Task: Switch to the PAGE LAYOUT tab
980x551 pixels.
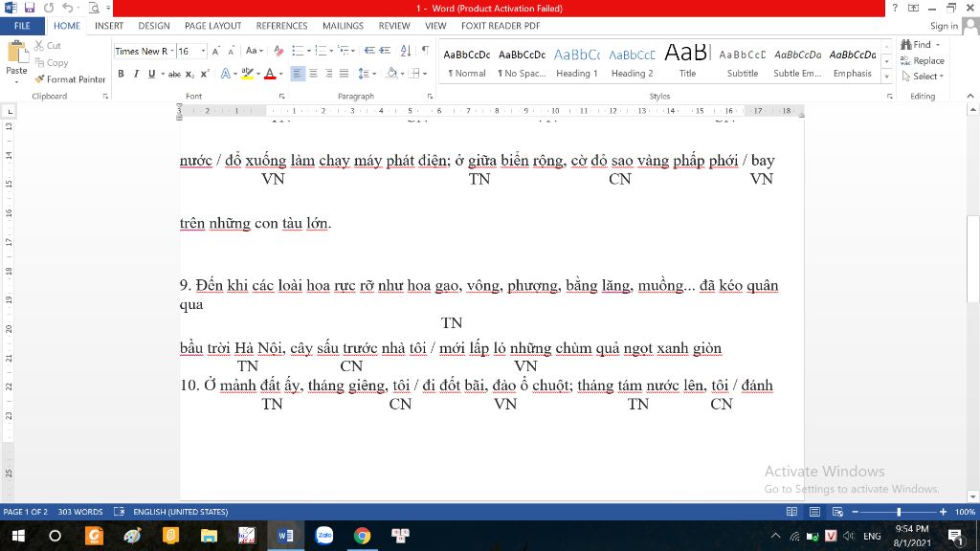Action: tap(212, 26)
